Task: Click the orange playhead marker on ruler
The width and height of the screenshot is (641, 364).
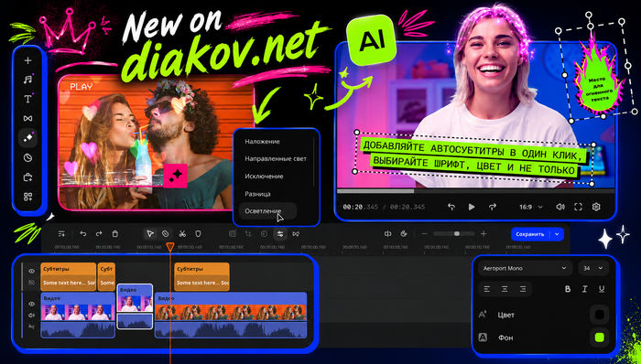Action: [170, 246]
